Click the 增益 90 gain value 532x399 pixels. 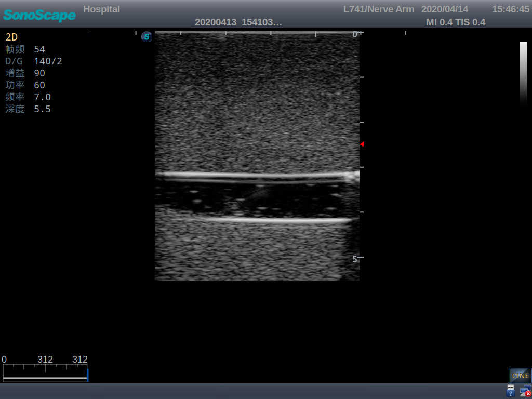(x=26, y=73)
